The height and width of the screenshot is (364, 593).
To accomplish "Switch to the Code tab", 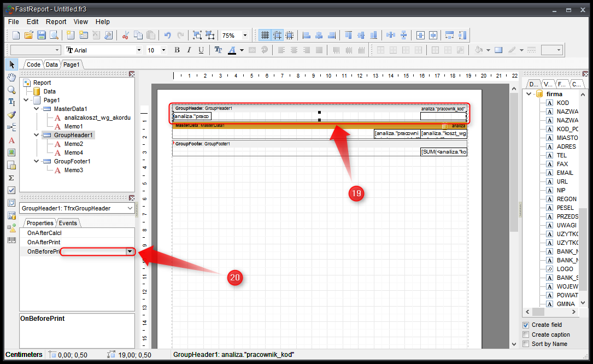I will 33,64.
